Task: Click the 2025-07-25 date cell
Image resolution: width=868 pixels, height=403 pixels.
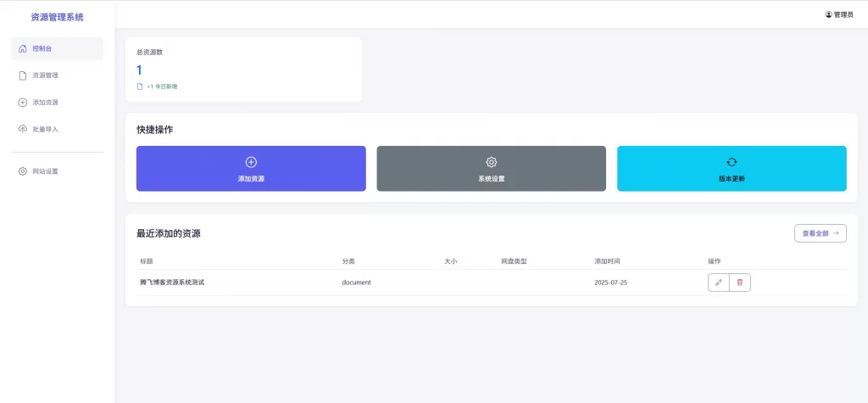Action: (x=610, y=283)
